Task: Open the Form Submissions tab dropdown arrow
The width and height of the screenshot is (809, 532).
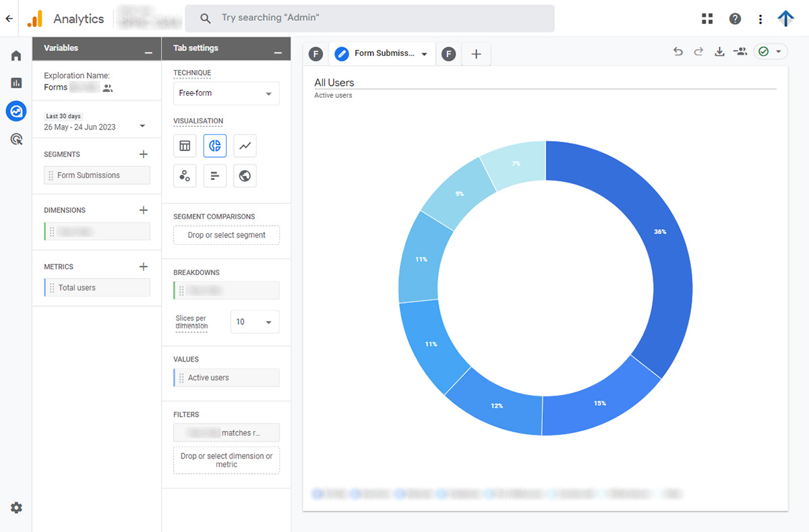Action: (425, 54)
